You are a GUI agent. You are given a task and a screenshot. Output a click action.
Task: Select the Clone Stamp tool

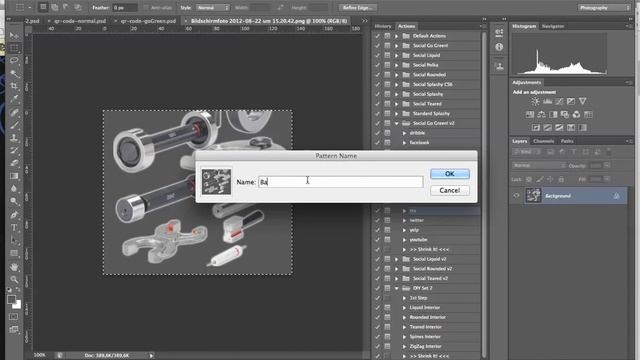point(14,138)
